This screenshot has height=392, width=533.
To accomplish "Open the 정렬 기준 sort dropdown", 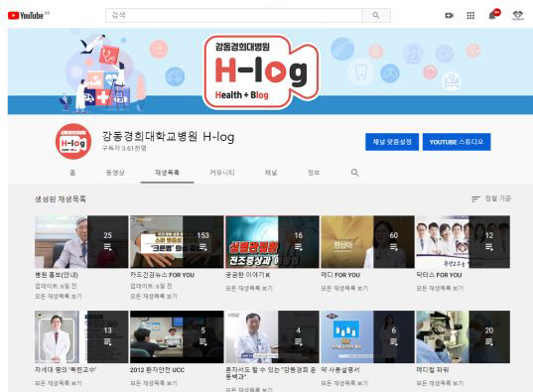I will [491, 198].
